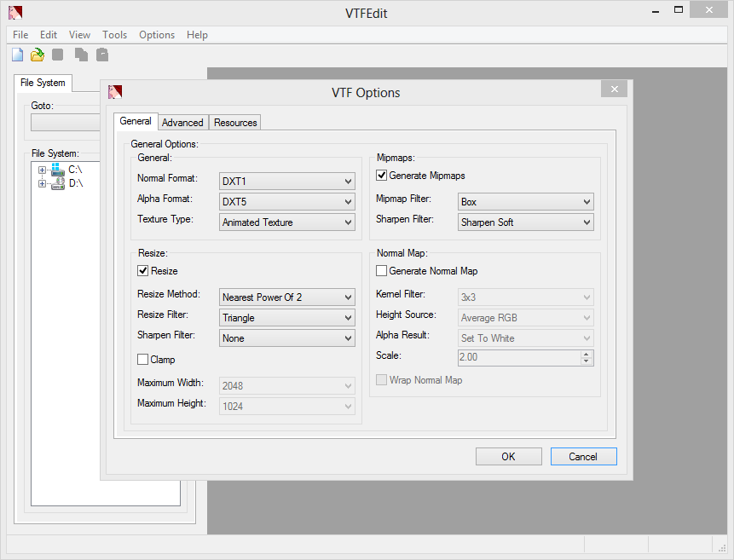This screenshot has height=560, width=734.
Task: Select the General tab
Action: point(136,121)
